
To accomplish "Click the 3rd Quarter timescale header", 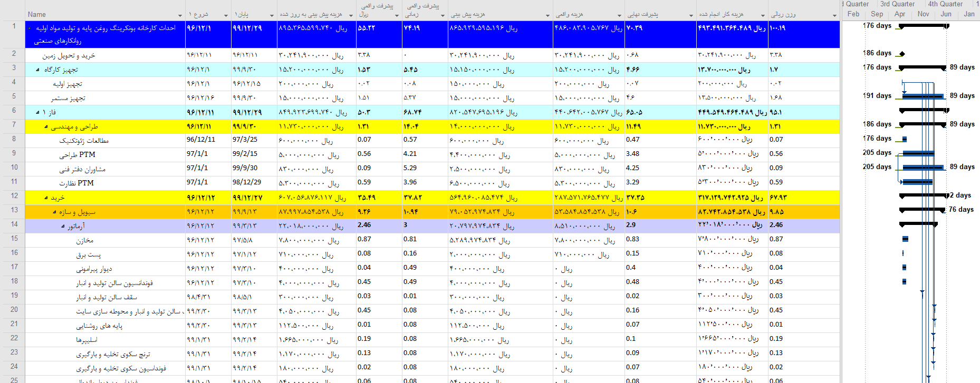I will (x=897, y=4).
